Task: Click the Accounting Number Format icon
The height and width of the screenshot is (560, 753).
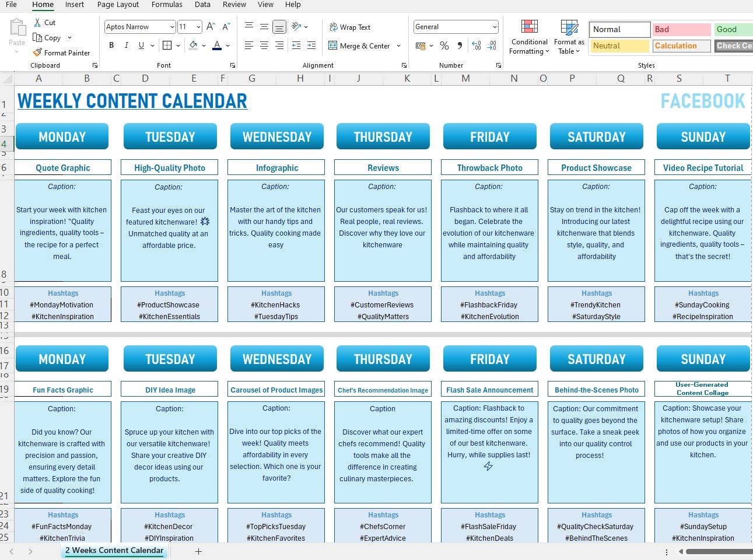Action: click(421, 45)
